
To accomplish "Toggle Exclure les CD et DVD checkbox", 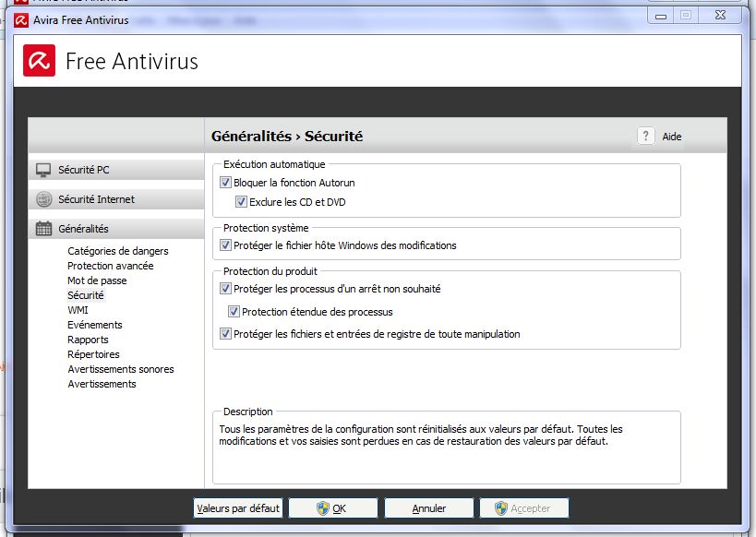I will click(242, 202).
